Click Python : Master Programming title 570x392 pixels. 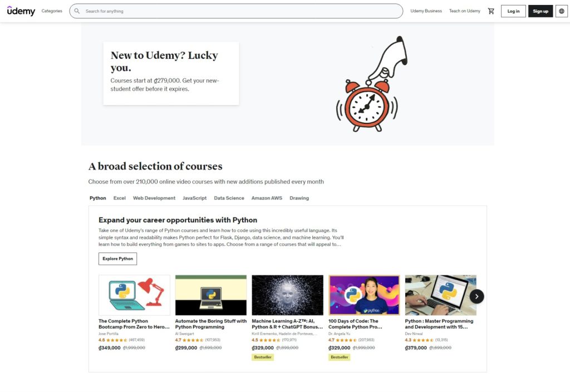[x=439, y=324]
